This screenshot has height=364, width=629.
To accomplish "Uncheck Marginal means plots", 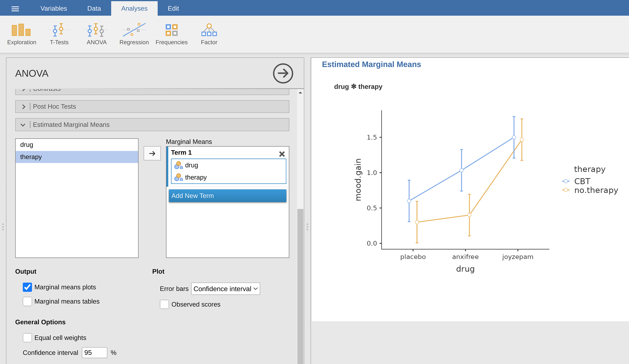I will coord(27,287).
